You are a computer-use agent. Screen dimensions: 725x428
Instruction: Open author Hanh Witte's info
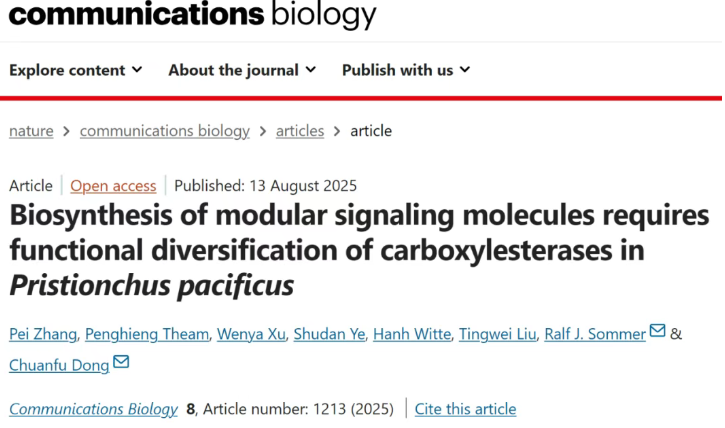click(411, 334)
